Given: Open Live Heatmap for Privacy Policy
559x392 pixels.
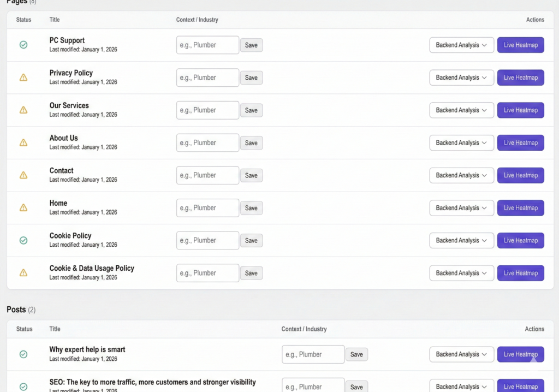Looking at the screenshot, I should 520,77.
